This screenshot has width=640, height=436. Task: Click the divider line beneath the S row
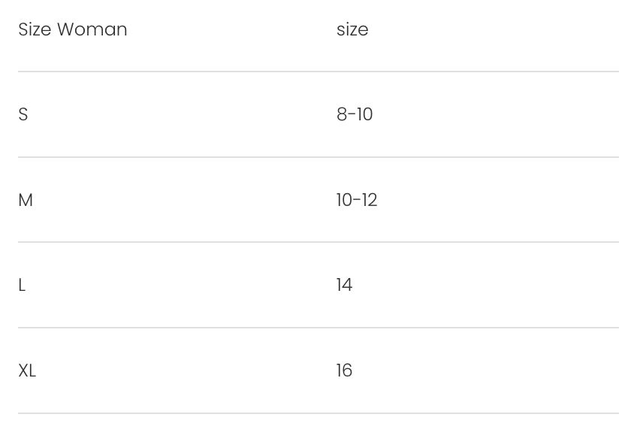pyautogui.click(x=318, y=157)
